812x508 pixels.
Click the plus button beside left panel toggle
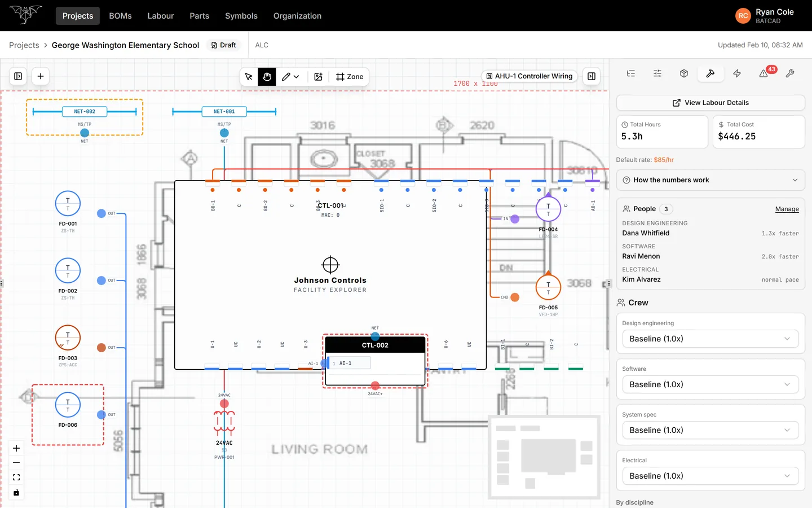41,76
